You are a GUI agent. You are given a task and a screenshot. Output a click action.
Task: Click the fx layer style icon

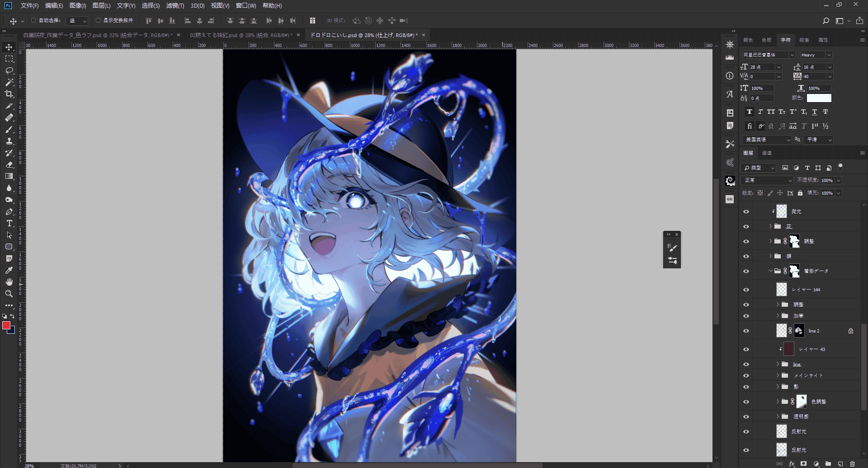[792, 464]
